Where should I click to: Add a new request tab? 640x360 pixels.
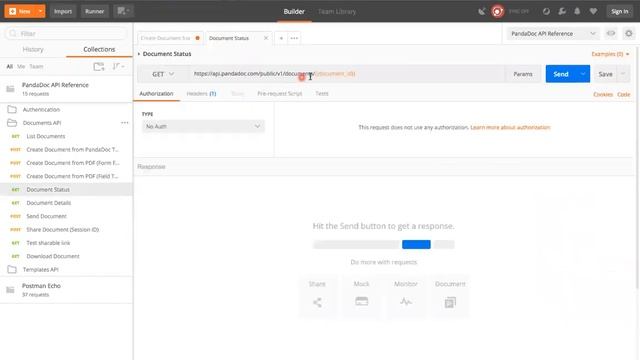pyautogui.click(x=281, y=38)
